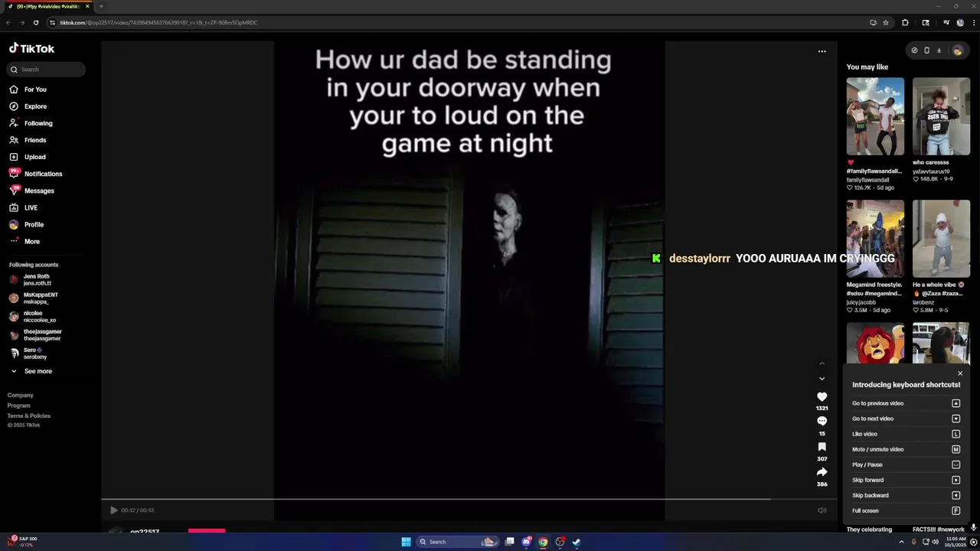Open the 'who caresss' recommended video
Image resolution: width=980 pixels, height=551 pixels.
[941, 116]
